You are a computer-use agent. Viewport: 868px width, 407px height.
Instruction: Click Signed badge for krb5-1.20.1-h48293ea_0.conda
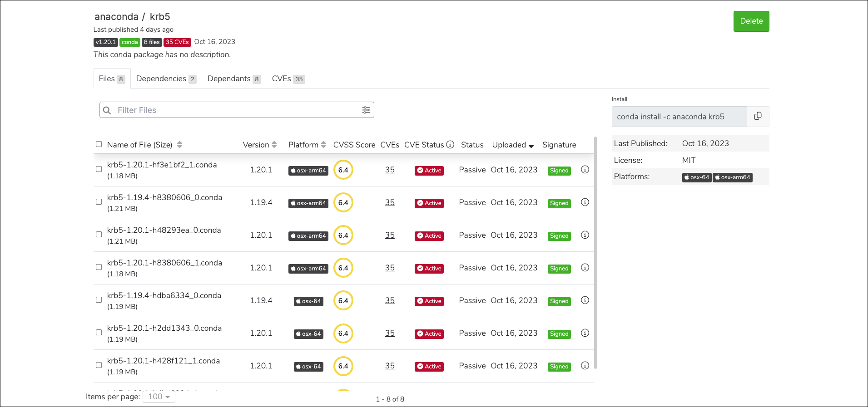559,236
